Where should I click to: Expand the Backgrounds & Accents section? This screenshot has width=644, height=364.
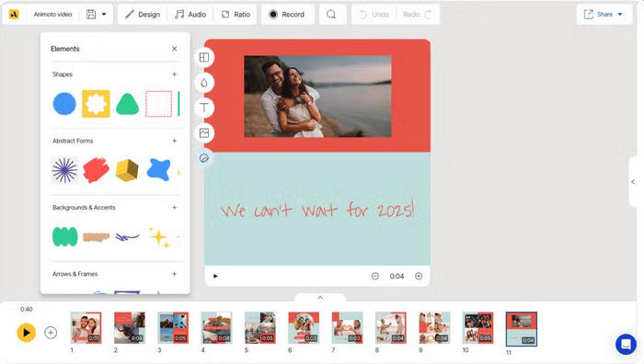coord(175,207)
